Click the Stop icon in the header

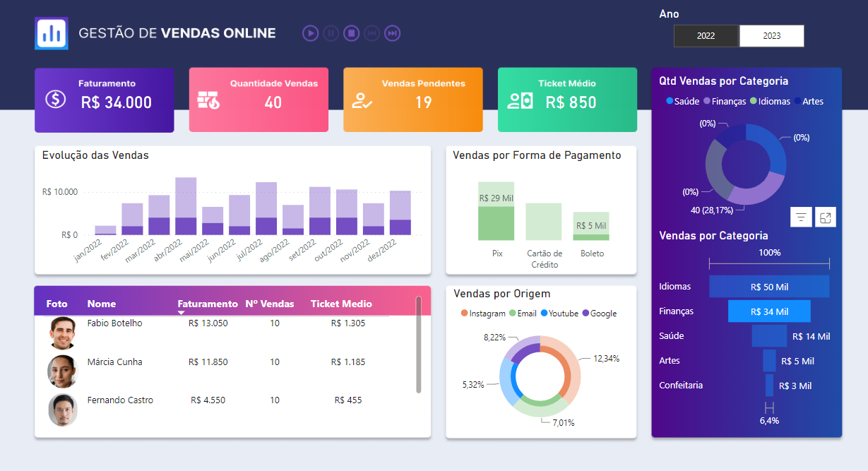pyautogui.click(x=351, y=33)
